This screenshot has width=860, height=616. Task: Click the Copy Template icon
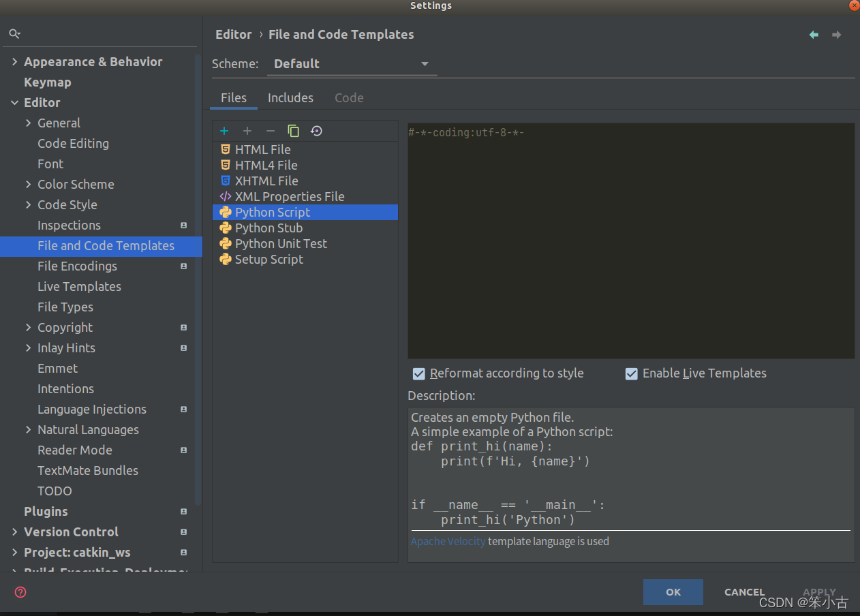(293, 131)
